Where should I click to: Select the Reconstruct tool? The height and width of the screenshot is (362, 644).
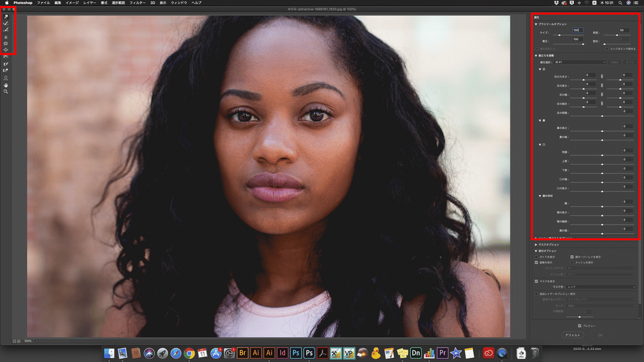pos(6,24)
